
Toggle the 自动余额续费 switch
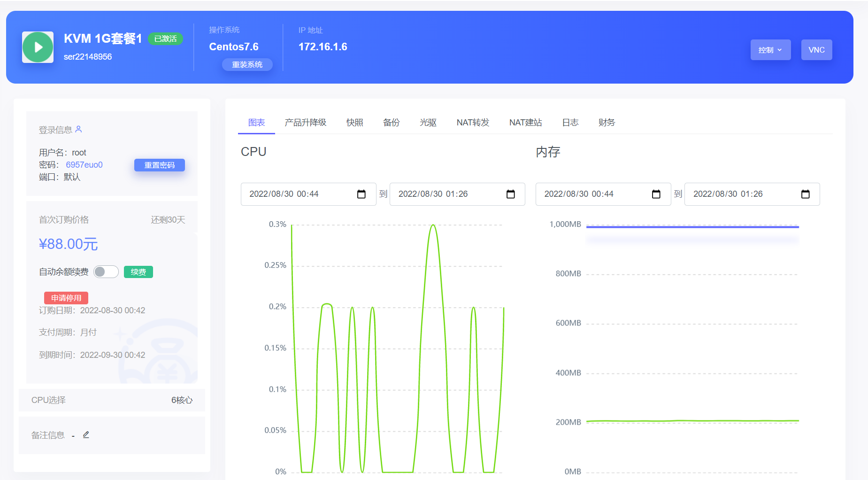tap(106, 272)
